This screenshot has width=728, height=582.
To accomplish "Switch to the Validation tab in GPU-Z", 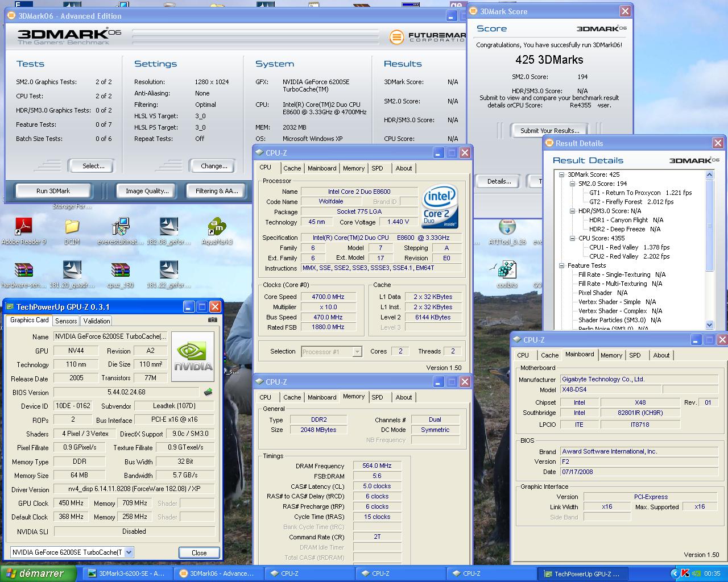I will pyautogui.click(x=97, y=321).
